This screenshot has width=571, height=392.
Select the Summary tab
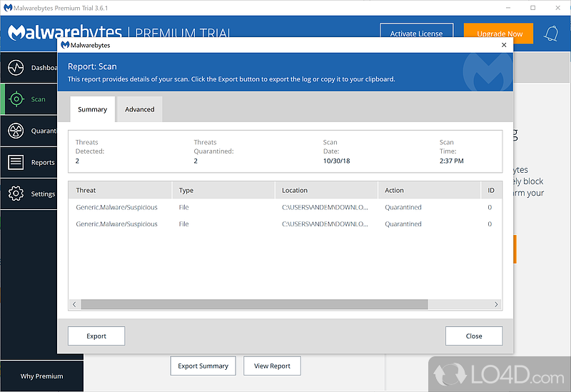[x=92, y=109]
